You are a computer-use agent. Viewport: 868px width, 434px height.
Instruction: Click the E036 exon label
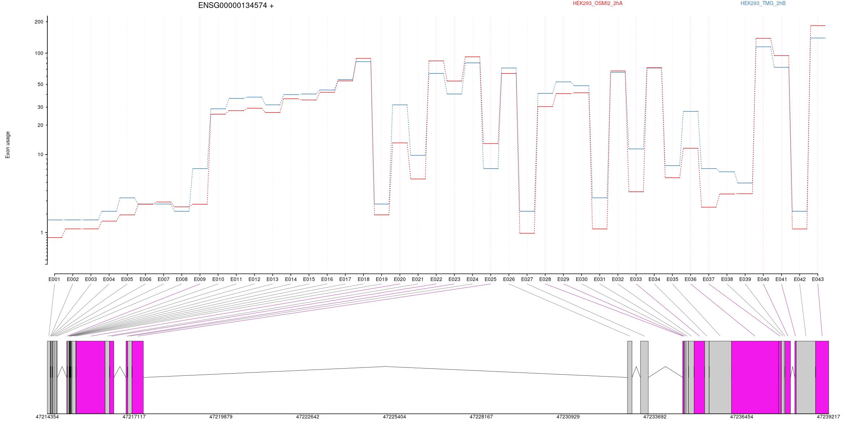click(690, 279)
